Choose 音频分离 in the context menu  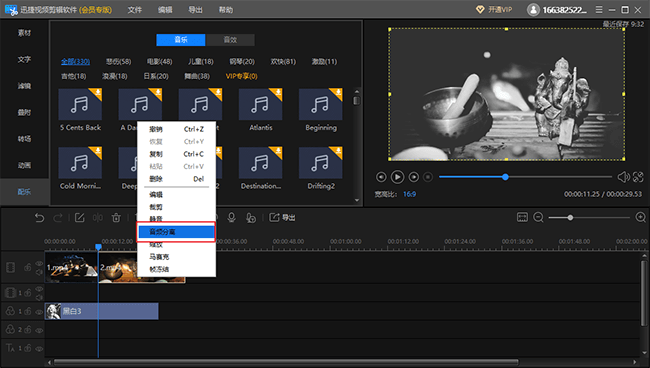click(176, 232)
